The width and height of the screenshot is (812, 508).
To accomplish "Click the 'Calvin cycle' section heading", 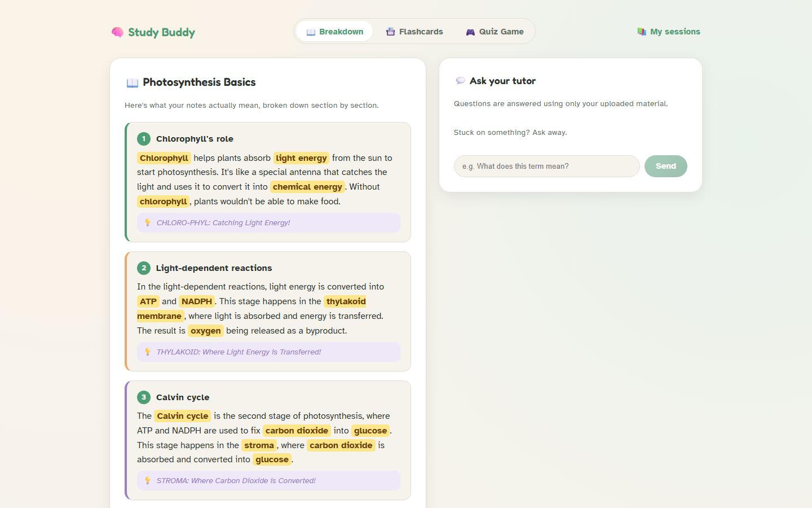I will click(x=183, y=397).
